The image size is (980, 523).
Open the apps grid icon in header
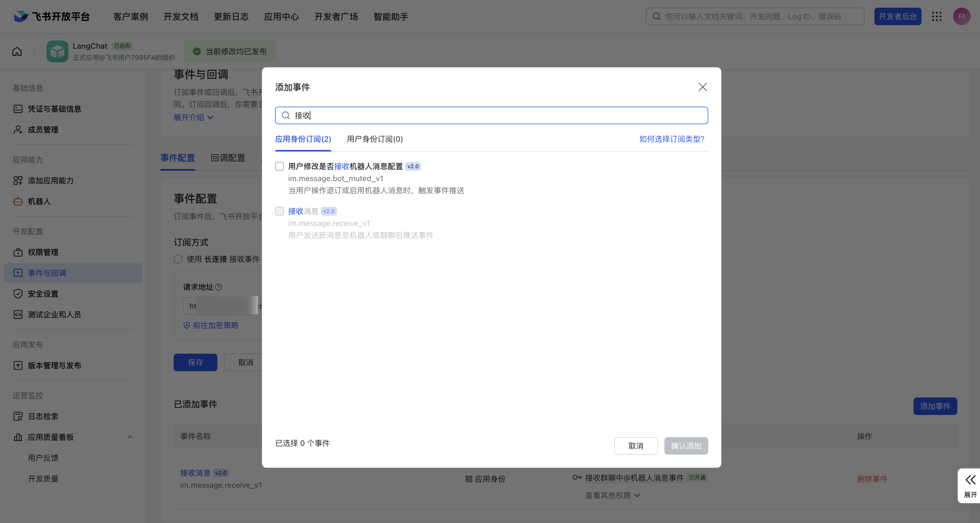(937, 16)
